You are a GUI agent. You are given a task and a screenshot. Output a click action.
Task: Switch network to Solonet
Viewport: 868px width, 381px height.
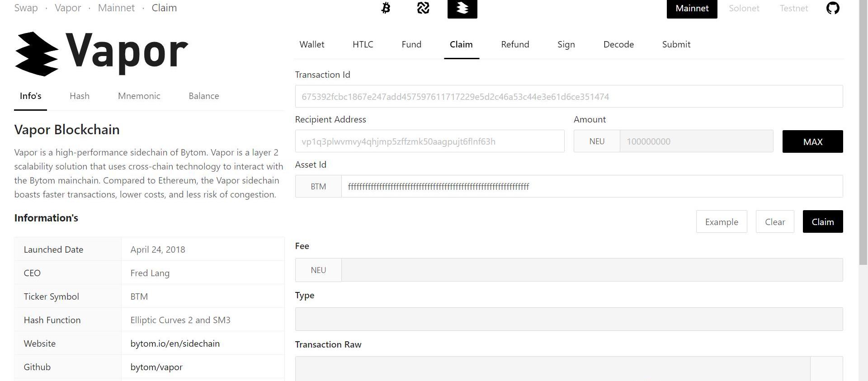744,9
